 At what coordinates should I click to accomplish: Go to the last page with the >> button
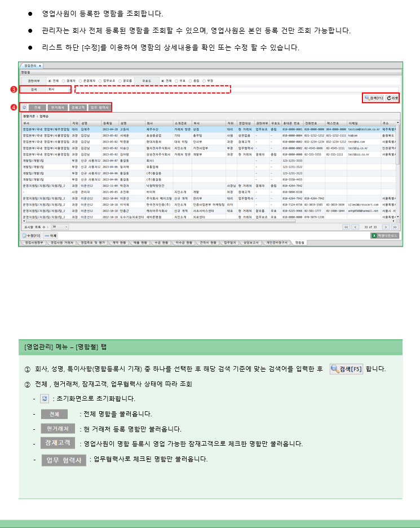(395, 227)
